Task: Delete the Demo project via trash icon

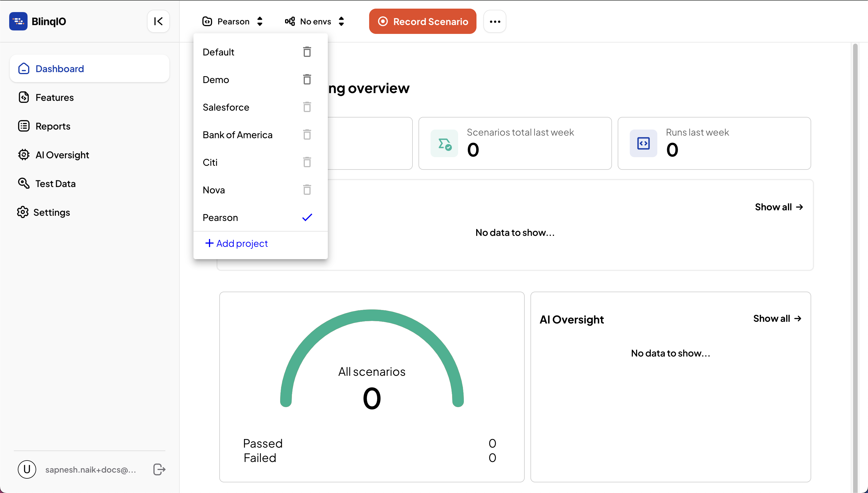Action: tap(307, 79)
